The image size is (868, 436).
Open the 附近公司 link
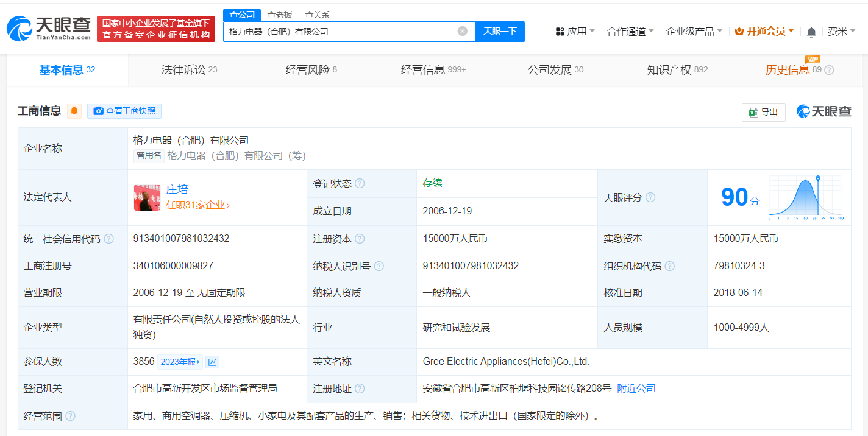636,388
